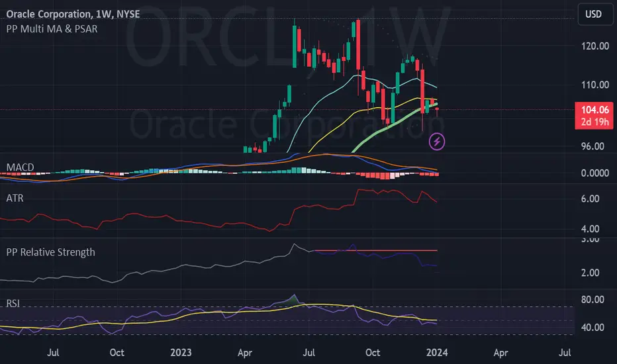
Task: Click the Oracle Corporation, 1W, NYSE title
Action: 73,14
